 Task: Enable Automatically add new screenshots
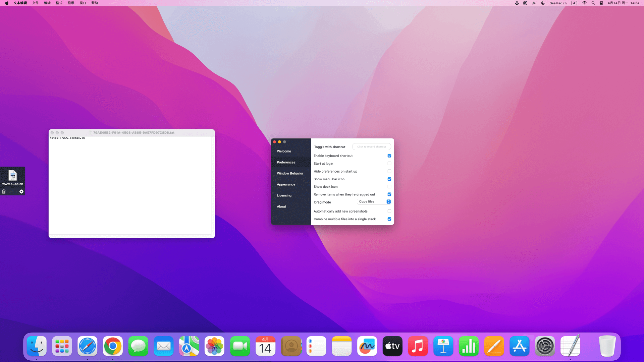[x=389, y=211]
